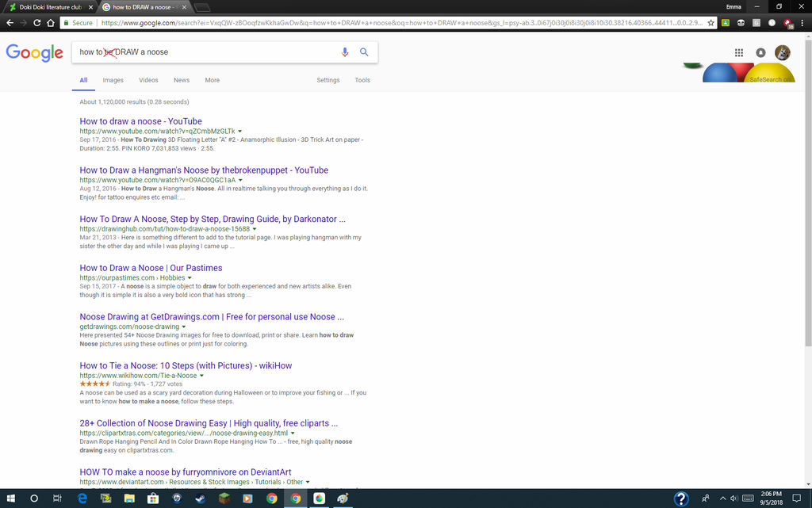Open 28+ Collection of Noose Drawing Easy
Screen dimensions: 812x508
click(209, 423)
